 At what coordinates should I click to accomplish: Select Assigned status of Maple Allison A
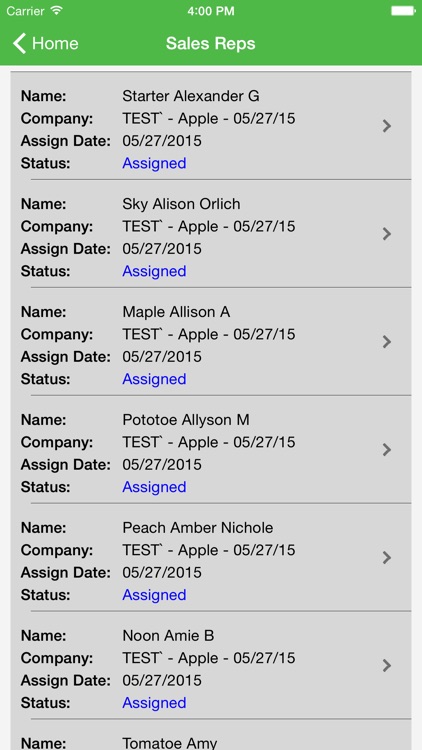tap(154, 379)
